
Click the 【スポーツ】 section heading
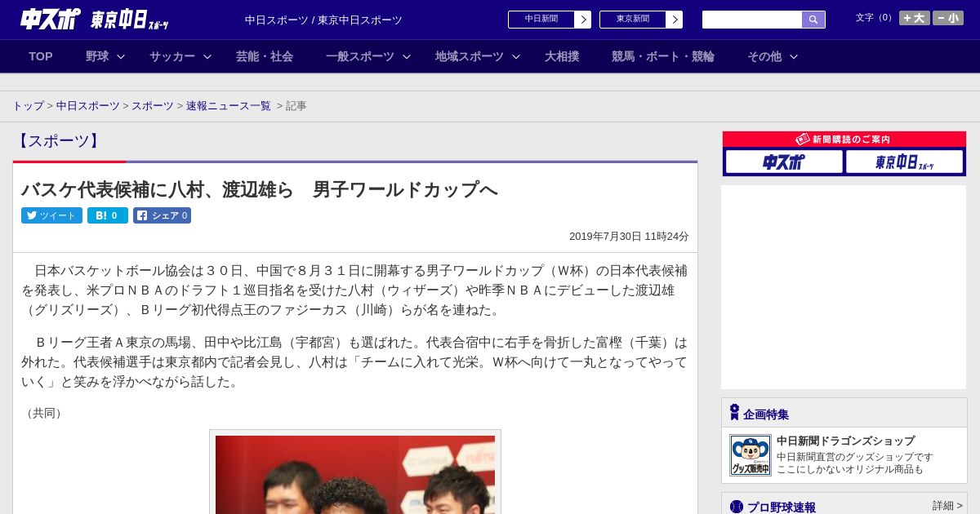coord(59,140)
